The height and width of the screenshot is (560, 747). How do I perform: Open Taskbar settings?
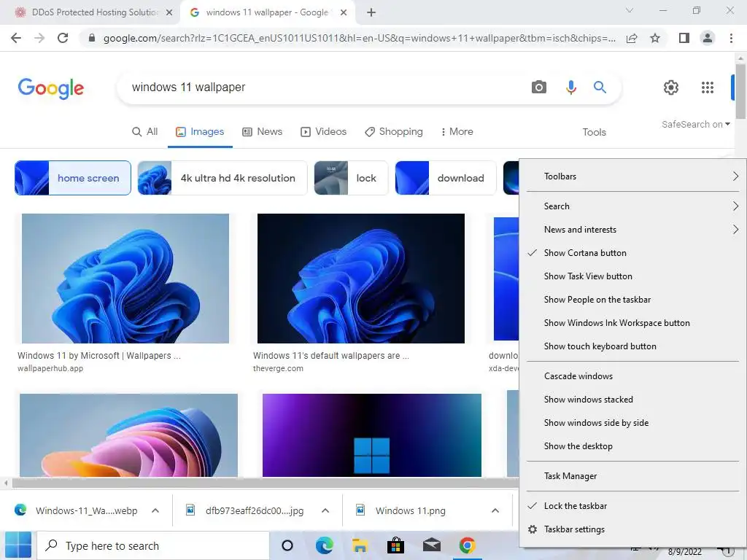(632, 529)
